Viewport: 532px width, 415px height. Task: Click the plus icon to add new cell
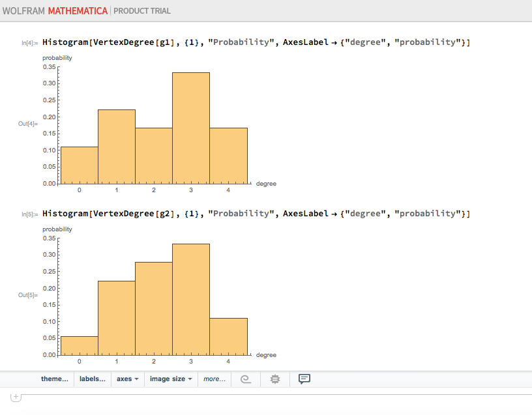[x=16, y=397]
